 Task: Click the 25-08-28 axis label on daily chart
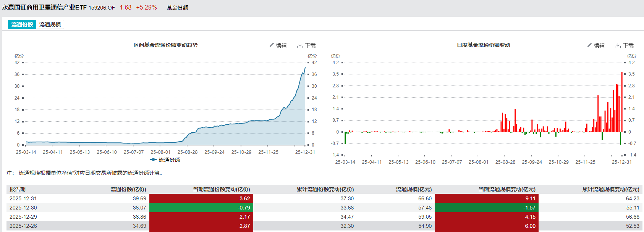[505, 162]
